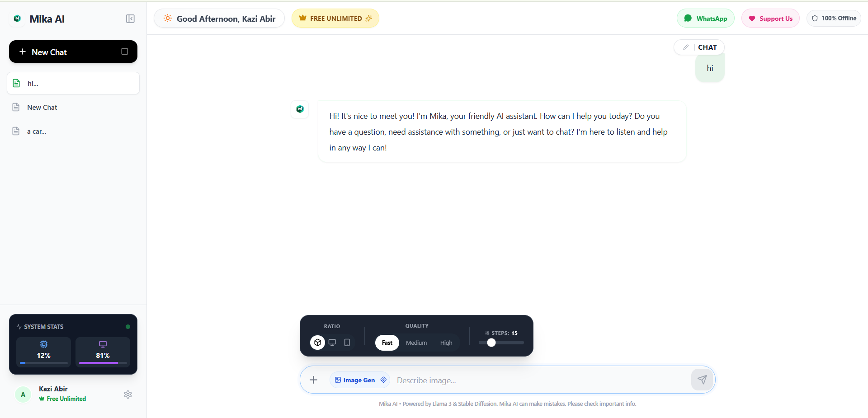
Task: Click the pencil edit icon beside CHAT
Action: pyautogui.click(x=685, y=47)
